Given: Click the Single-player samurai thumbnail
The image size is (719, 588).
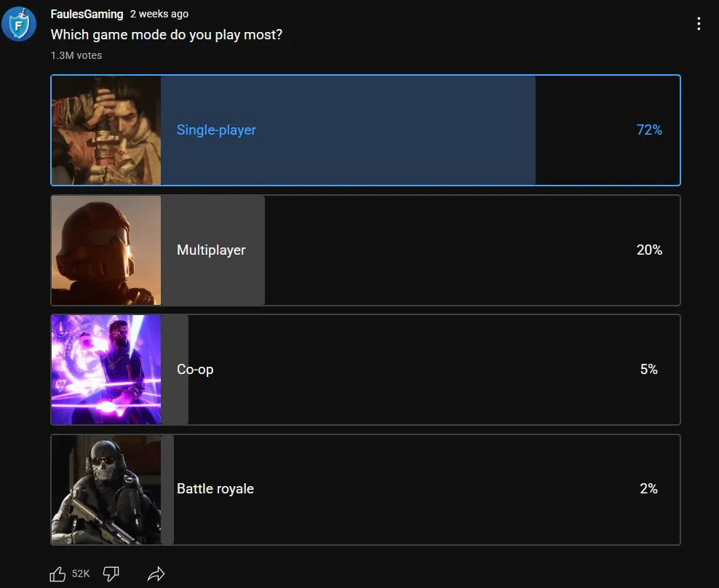Looking at the screenshot, I should [x=106, y=130].
